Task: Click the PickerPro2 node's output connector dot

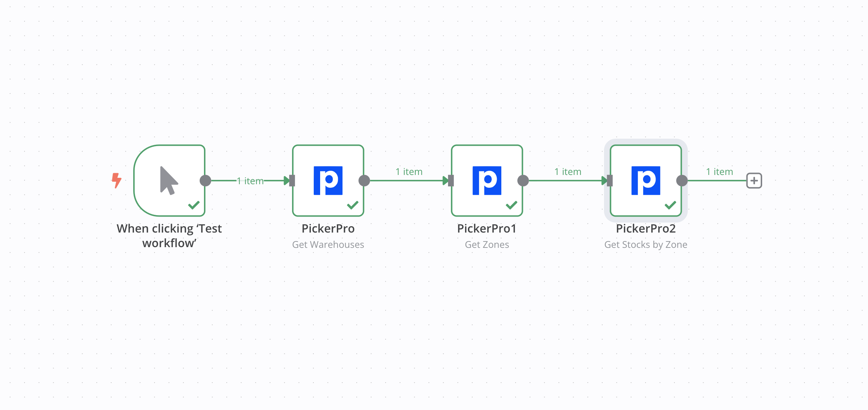Action: (682, 181)
